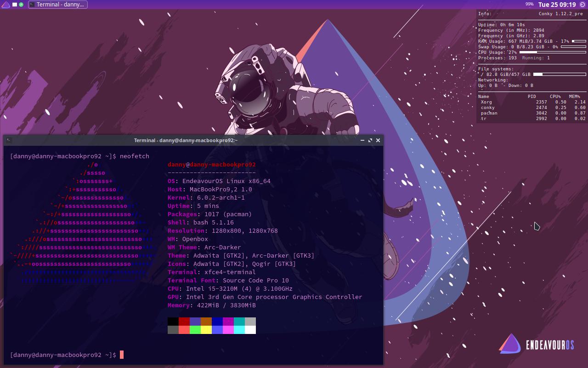
Task: Click the conky CPU Usage bar
Action: (553, 52)
